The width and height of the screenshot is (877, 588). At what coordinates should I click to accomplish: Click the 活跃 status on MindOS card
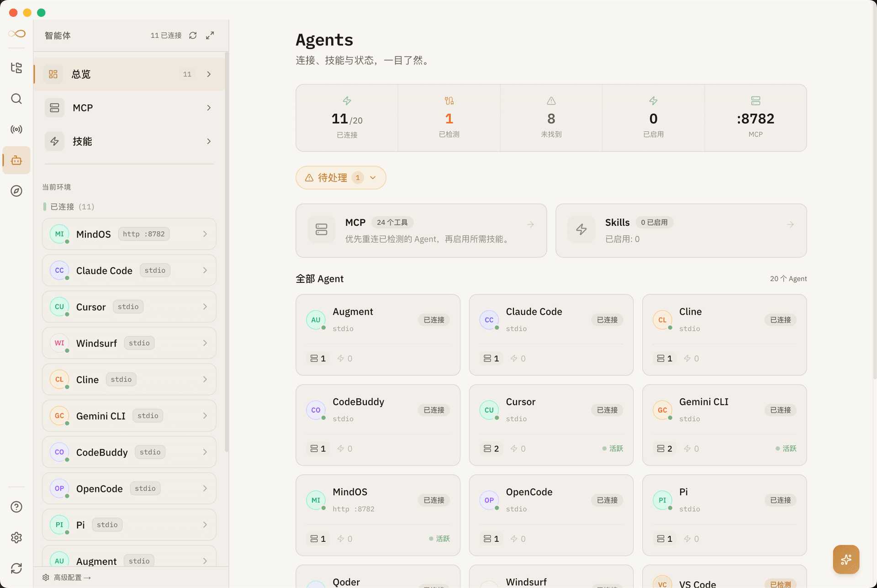click(x=439, y=539)
